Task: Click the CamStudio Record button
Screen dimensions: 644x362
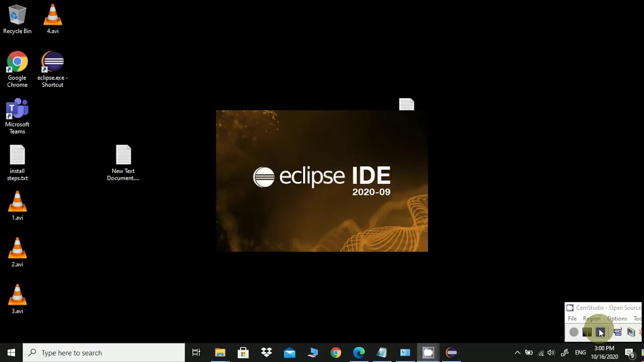Action: pyautogui.click(x=574, y=332)
